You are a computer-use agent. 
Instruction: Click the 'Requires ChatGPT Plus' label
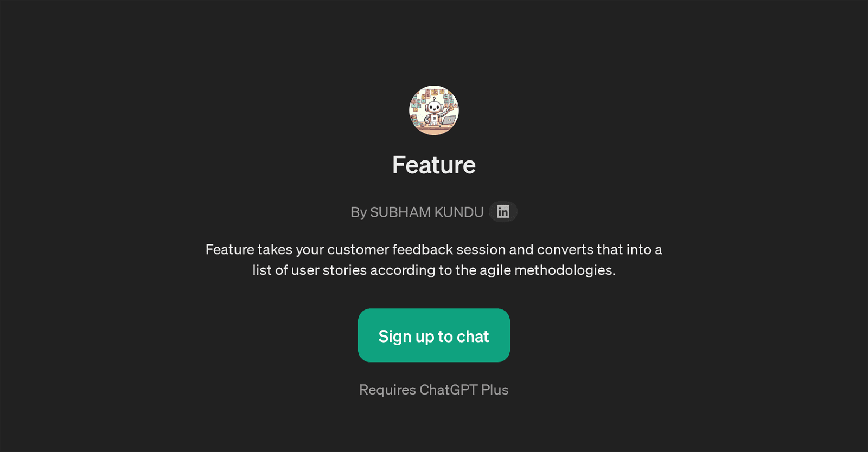pyautogui.click(x=433, y=390)
